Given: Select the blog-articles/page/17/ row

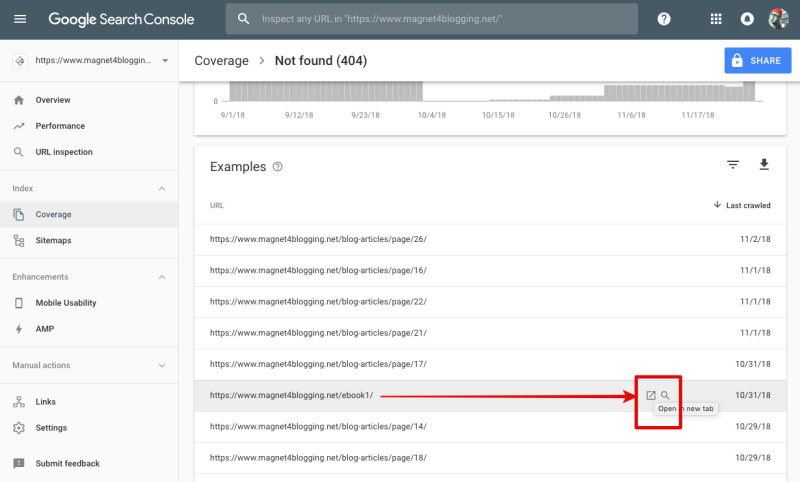Looking at the screenshot, I should pos(490,364).
